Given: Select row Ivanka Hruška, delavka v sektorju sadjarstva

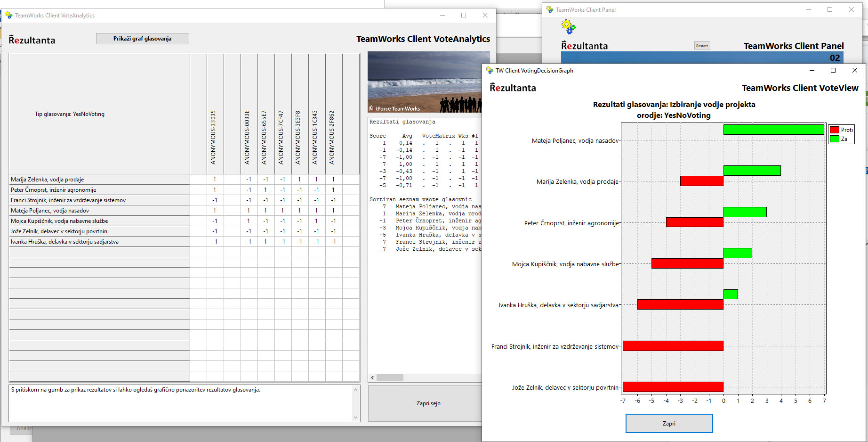Looking at the screenshot, I should [x=99, y=242].
